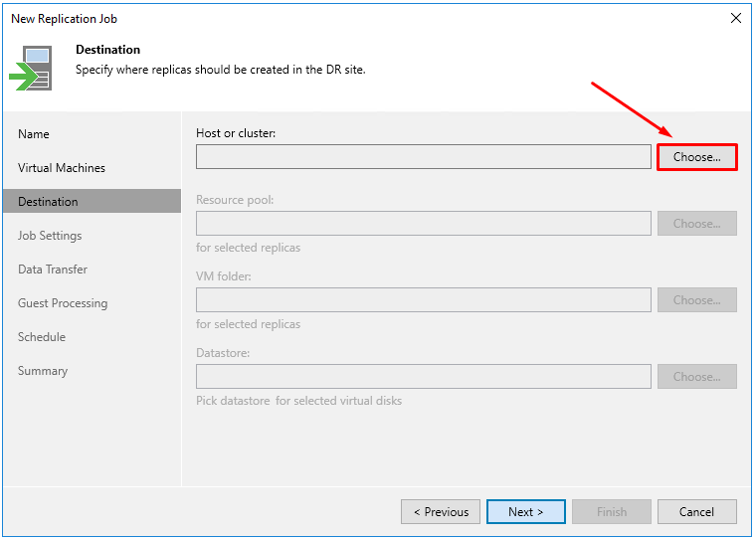Open the Job Settings step
This screenshot has height=540, width=756.
pos(50,236)
